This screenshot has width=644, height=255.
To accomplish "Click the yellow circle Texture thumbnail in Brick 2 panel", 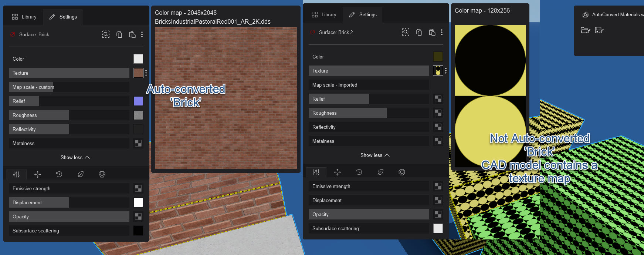I will (438, 71).
